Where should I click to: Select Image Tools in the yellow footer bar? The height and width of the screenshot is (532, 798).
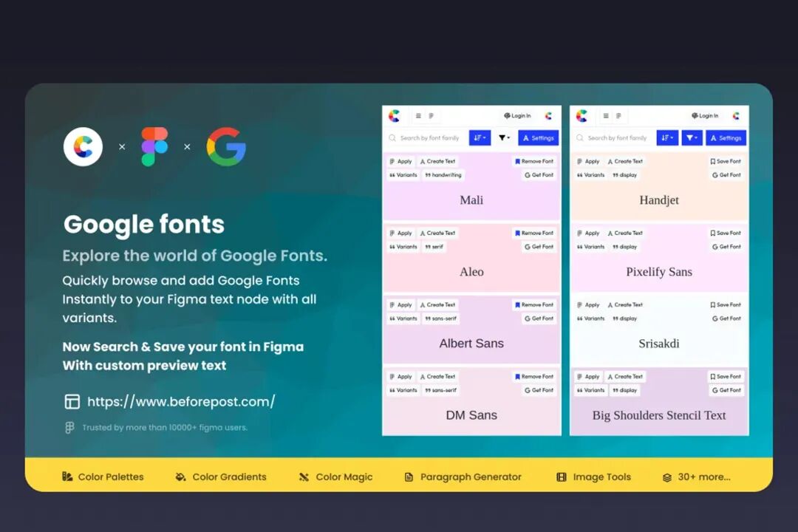click(593, 477)
